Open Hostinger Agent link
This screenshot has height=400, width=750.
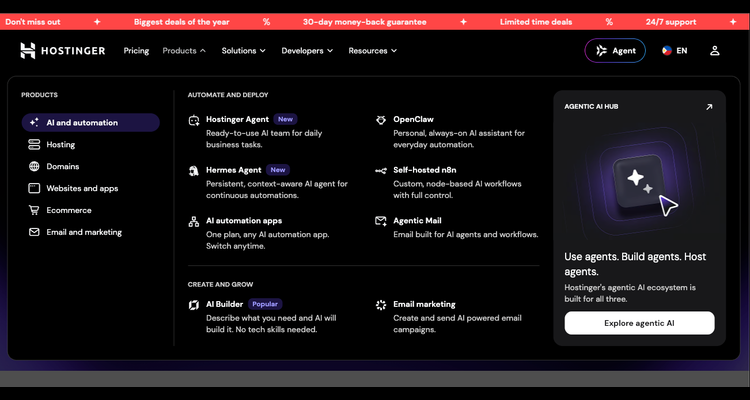pyautogui.click(x=237, y=119)
